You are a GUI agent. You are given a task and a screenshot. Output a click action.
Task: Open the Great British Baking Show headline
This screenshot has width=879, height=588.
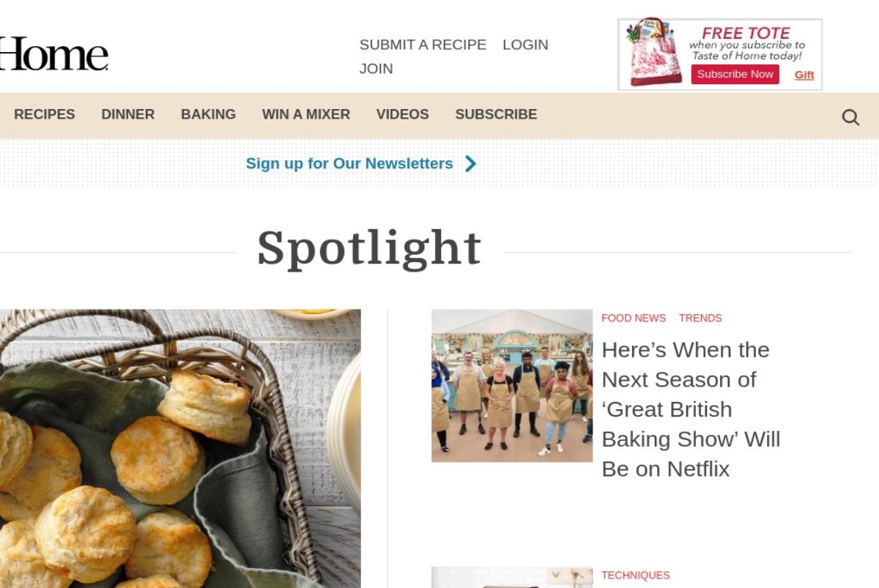pos(691,409)
